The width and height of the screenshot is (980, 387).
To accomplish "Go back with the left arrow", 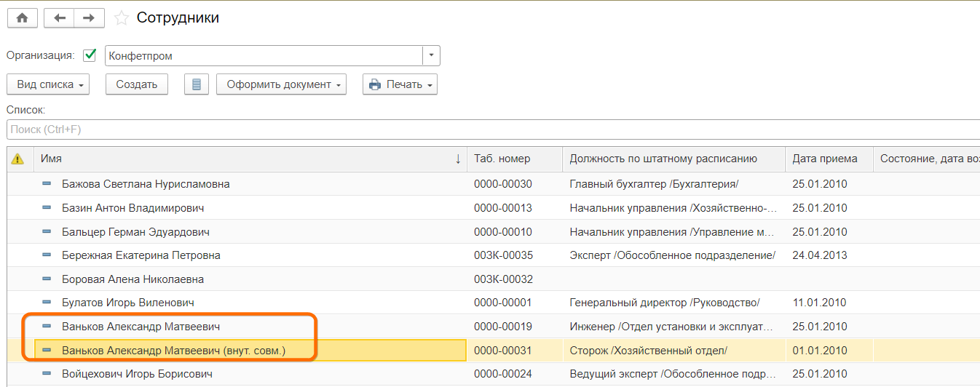I will [59, 18].
